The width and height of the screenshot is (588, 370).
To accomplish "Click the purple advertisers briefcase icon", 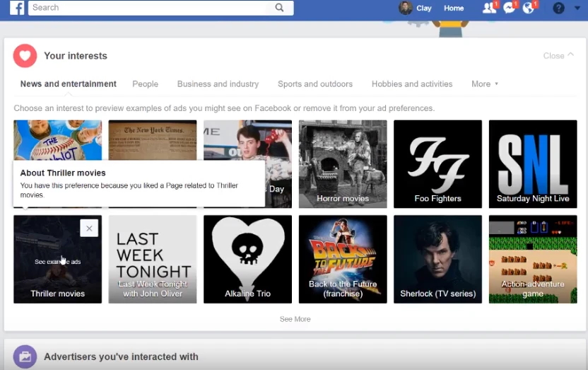I will click(x=25, y=357).
